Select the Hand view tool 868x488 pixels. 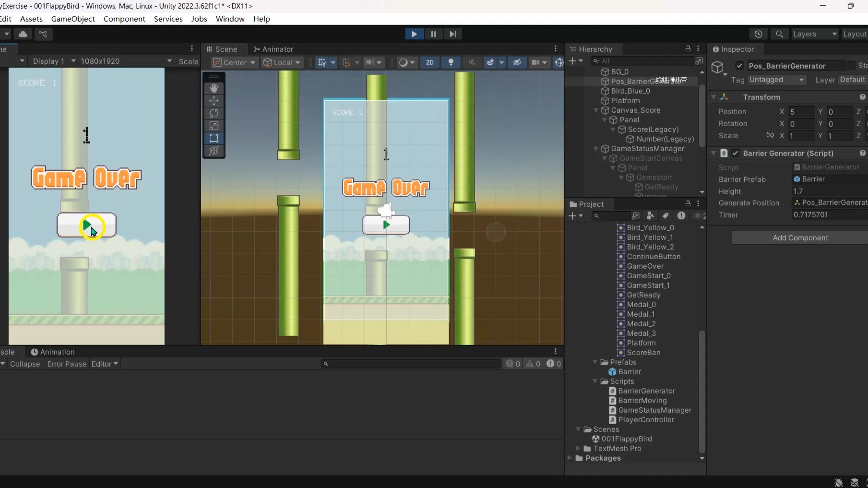[214, 88]
